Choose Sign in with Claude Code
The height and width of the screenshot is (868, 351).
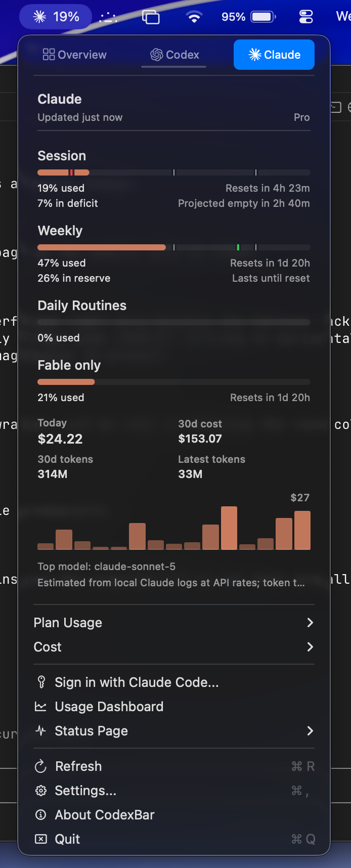point(174,682)
